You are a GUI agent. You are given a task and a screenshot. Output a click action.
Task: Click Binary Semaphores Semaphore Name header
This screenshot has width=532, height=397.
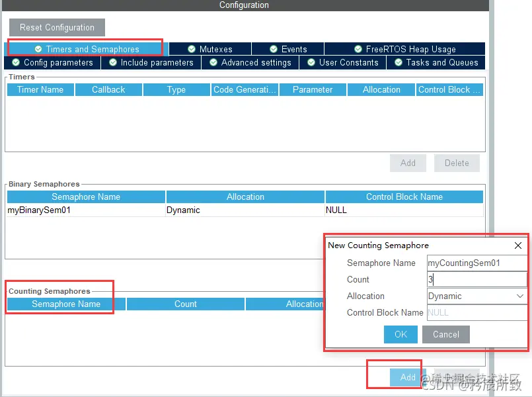point(86,197)
